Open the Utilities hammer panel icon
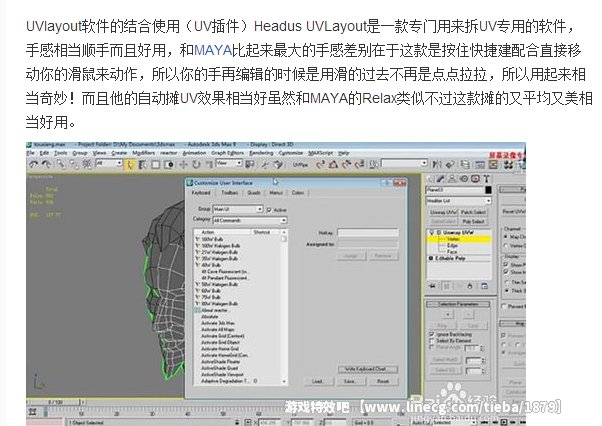 tap(487, 179)
